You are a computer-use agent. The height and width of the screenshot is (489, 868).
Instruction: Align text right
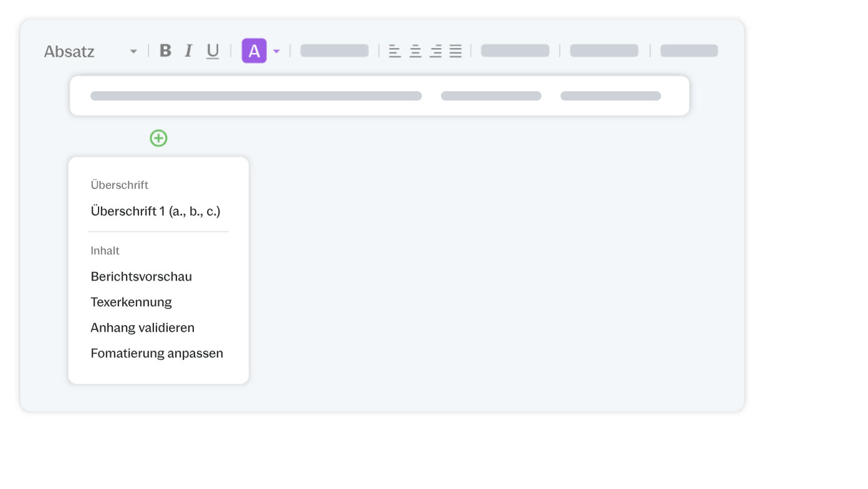click(x=436, y=51)
